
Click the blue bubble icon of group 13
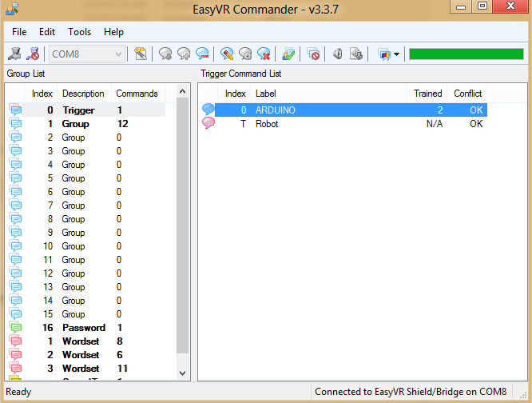15,286
